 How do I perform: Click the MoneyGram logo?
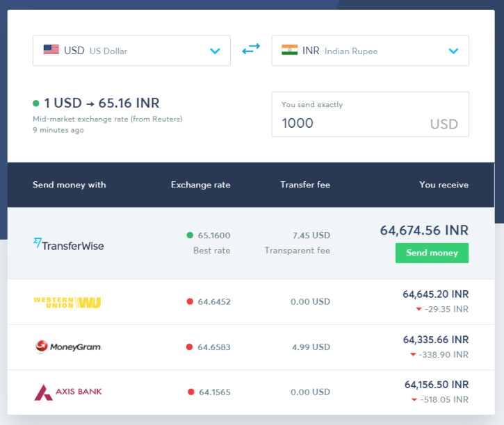tap(68, 346)
